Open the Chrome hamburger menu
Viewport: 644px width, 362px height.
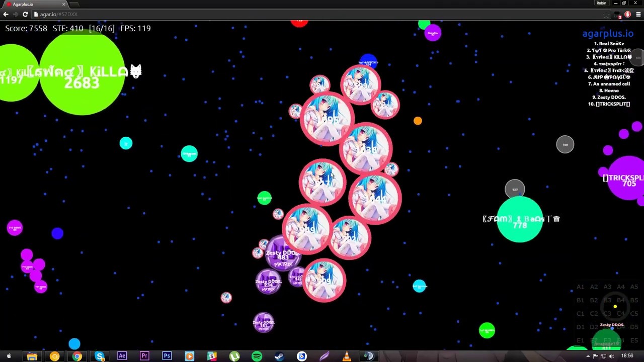coord(638,15)
